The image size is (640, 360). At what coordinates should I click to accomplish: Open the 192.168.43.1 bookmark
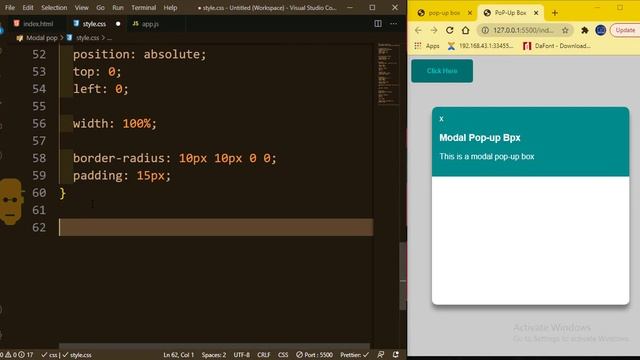480,46
